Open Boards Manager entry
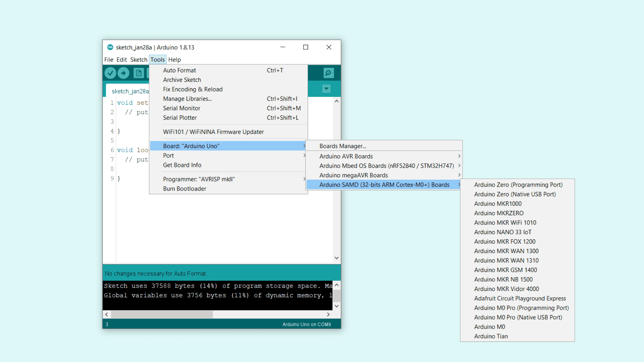This screenshot has height=362, width=644. click(x=342, y=146)
